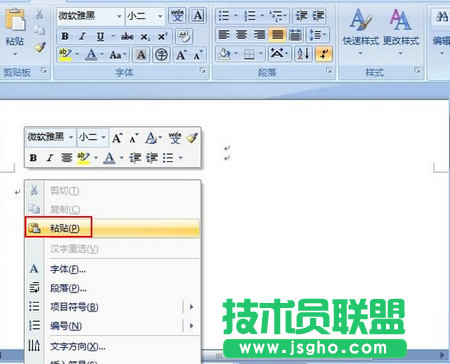Click the Cut scissors icon in the clipboard group
Screen dimensions: 450x364
tap(40, 14)
